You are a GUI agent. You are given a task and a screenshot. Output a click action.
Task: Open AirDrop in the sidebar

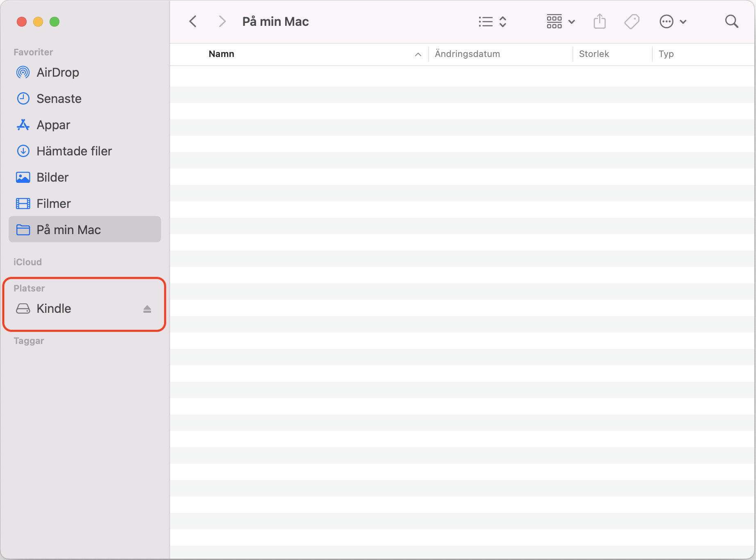pyautogui.click(x=84, y=73)
